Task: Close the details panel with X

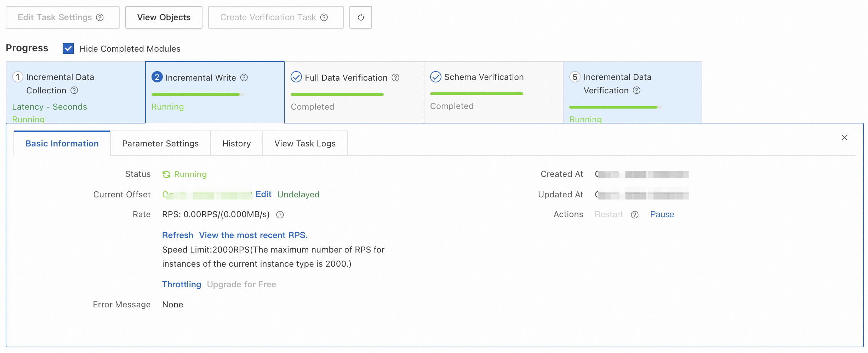Action: [844, 138]
